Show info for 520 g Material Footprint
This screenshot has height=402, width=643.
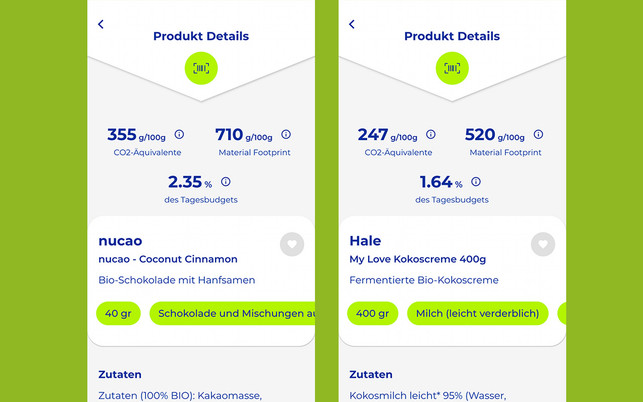pyautogui.click(x=537, y=134)
